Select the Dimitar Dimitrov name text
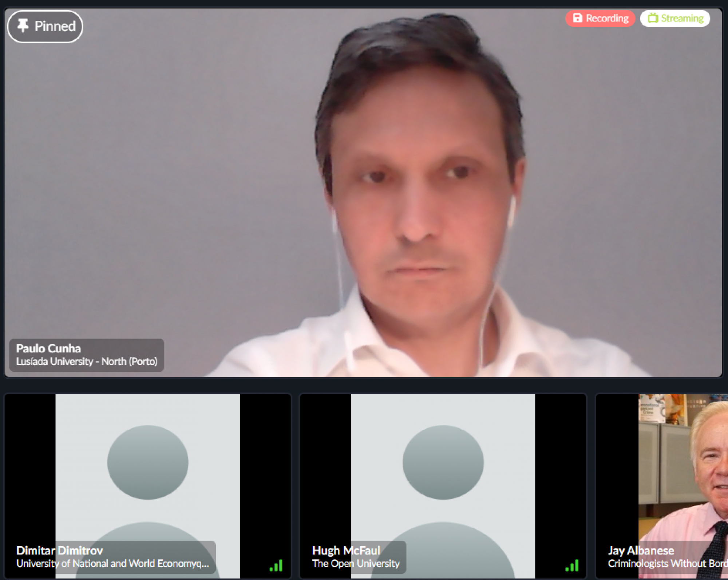 click(59, 551)
